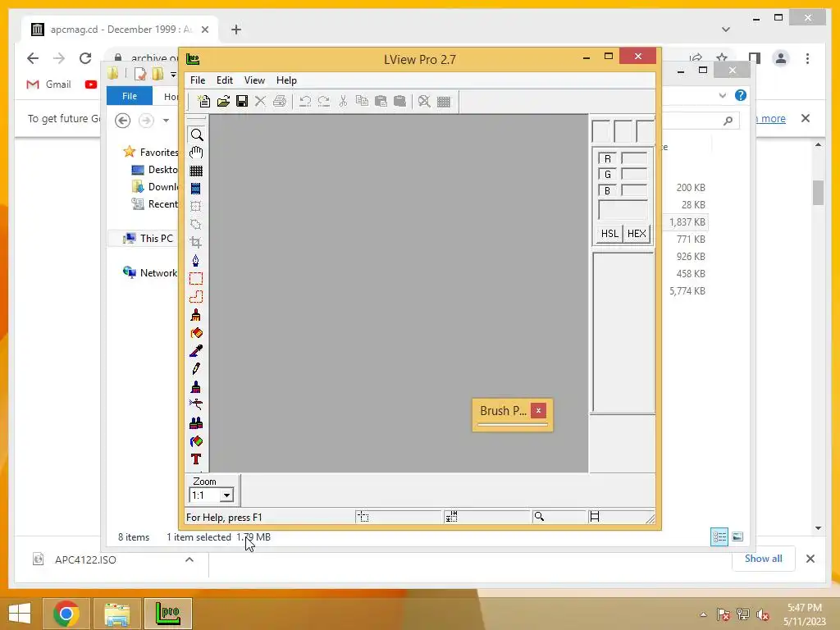Click the File tab in File Explorer
840x630 pixels.
(130, 96)
